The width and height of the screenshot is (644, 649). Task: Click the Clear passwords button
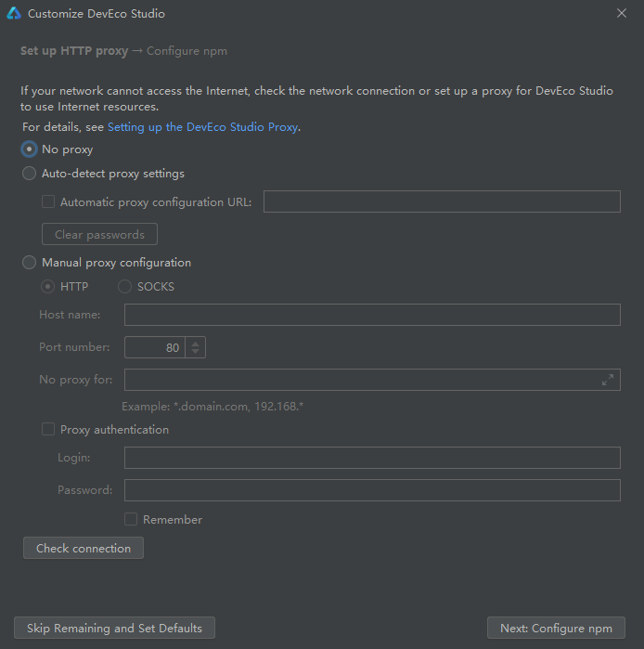pos(99,234)
